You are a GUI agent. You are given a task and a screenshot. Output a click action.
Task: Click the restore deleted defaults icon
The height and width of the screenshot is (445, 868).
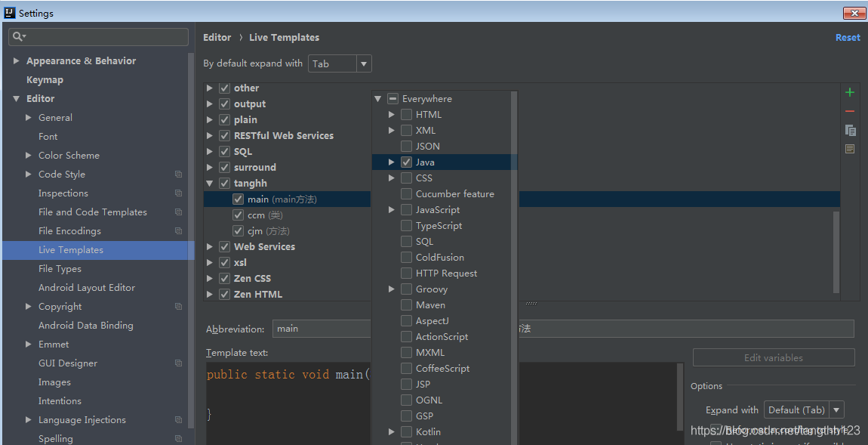[850, 149]
